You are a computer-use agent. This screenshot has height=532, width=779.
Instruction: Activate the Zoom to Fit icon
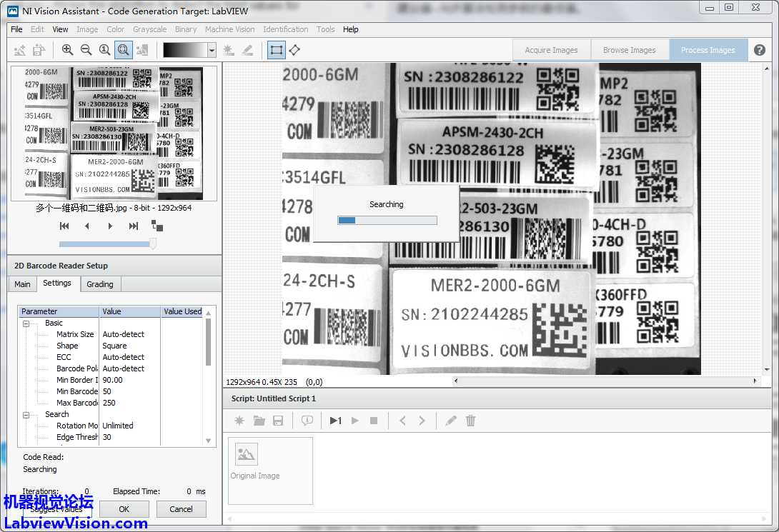[x=123, y=50]
